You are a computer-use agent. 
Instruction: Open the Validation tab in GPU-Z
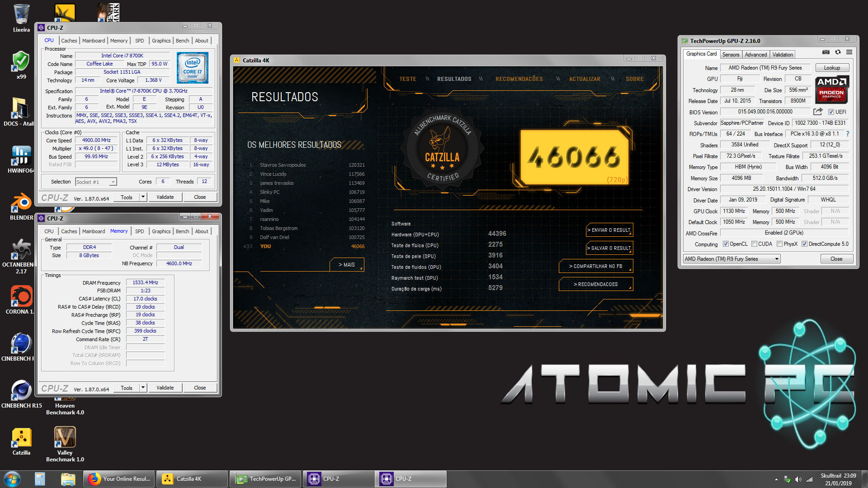pyautogui.click(x=783, y=55)
